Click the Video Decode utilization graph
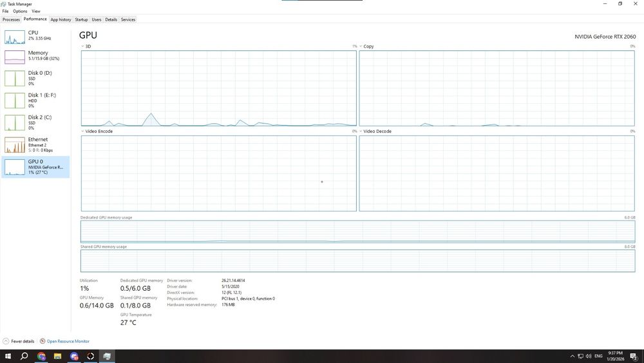This screenshot has height=363, width=644. point(497,173)
